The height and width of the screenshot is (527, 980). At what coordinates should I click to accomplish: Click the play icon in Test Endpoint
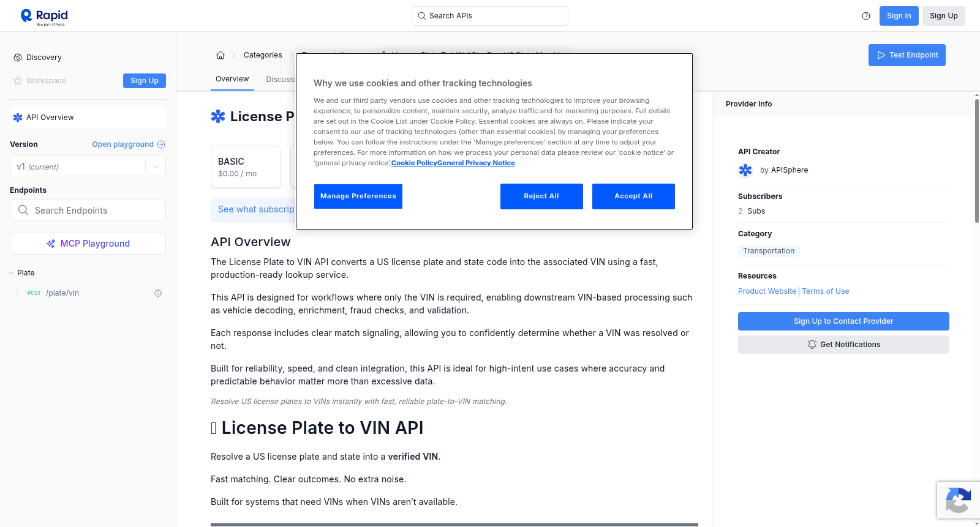(881, 55)
